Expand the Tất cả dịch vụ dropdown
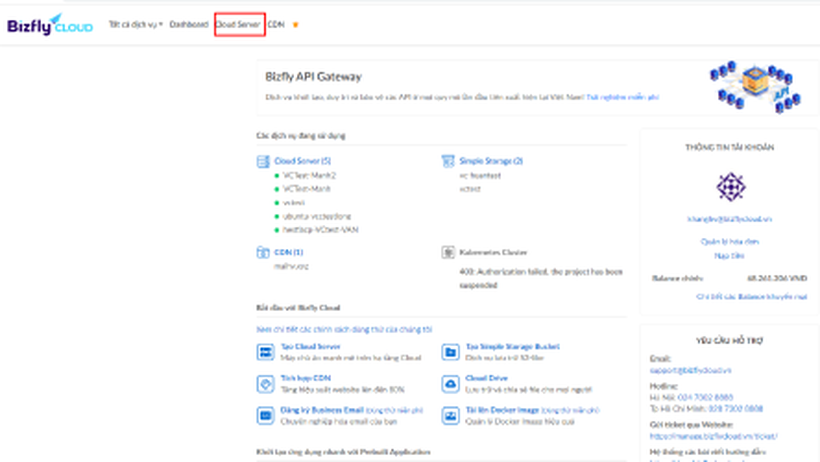 [135, 25]
